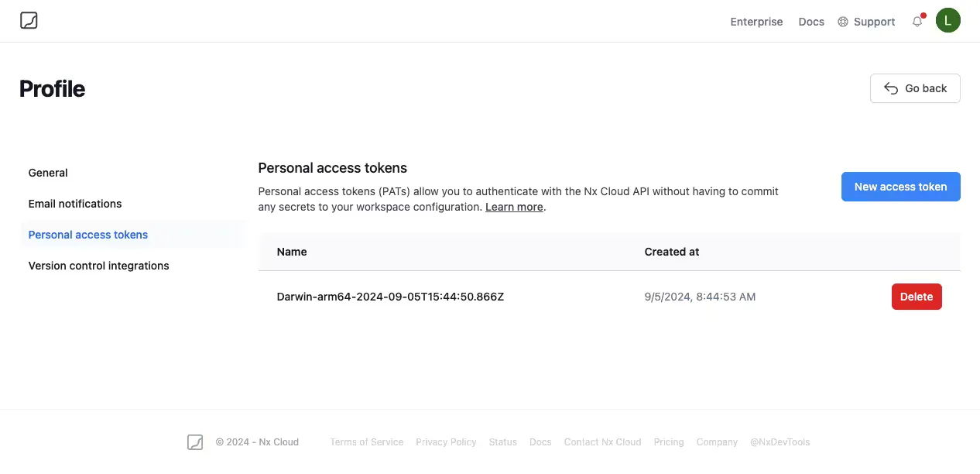This screenshot has width=980, height=474.
Task: Open the Pricing page in the footer
Action: pyautogui.click(x=668, y=441)
